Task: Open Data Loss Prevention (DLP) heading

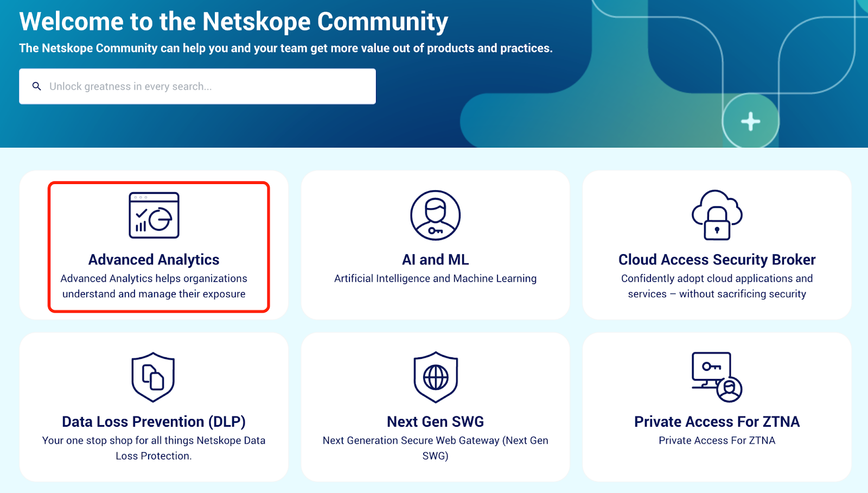Action: click(154, 422)
